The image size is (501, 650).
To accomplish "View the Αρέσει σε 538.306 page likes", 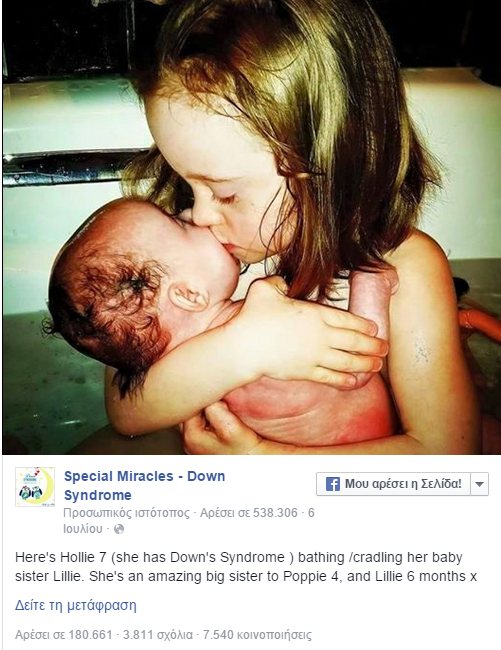I will click(249, 513).
